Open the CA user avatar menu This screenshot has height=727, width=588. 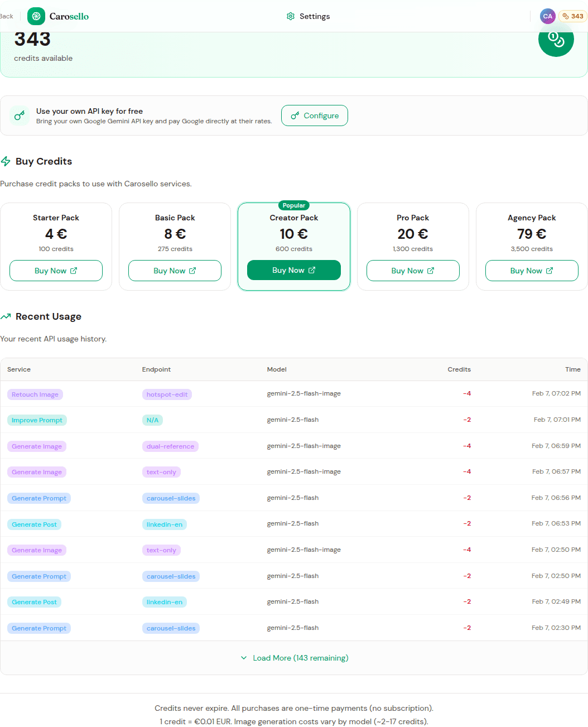pos(547,16)
